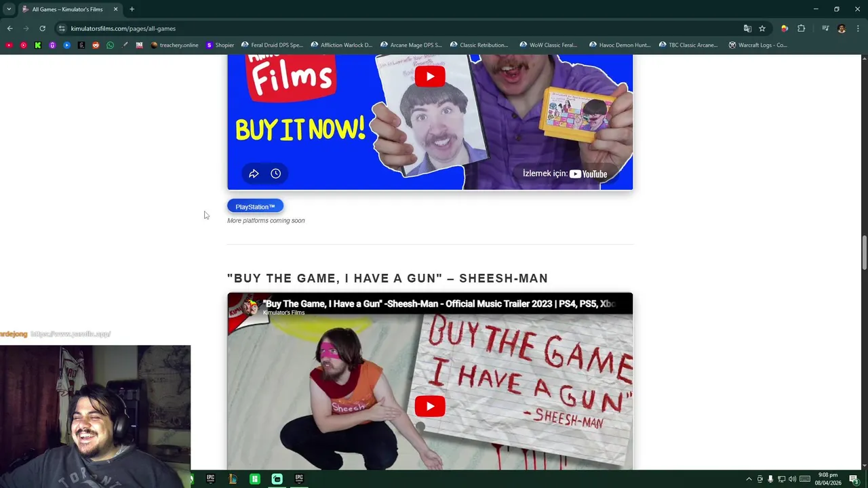This screenshot has height=488, width=868.
Task: Click the Sheesh-Man section heading
Action: (387, 278)
